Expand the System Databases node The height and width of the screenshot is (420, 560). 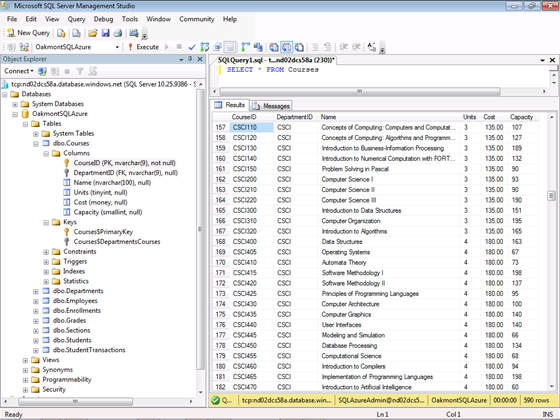(x=15, y=104)
